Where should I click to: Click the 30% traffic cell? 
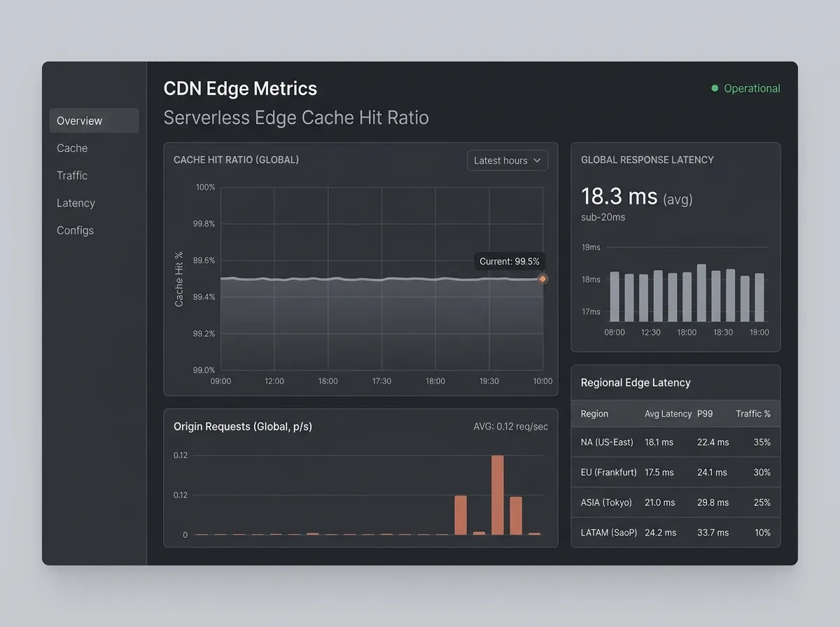tap(762, 472)
